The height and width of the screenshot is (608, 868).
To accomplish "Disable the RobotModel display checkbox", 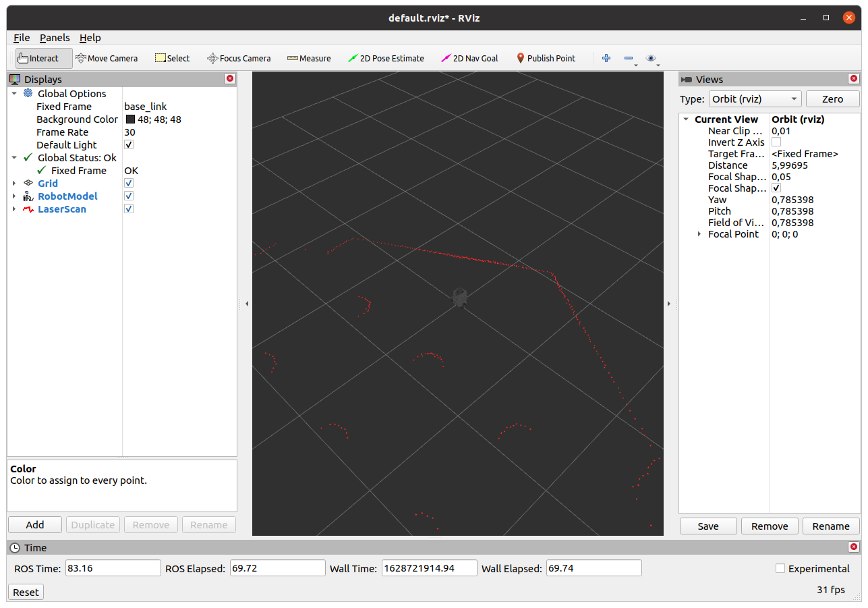I will pos(129,196).
